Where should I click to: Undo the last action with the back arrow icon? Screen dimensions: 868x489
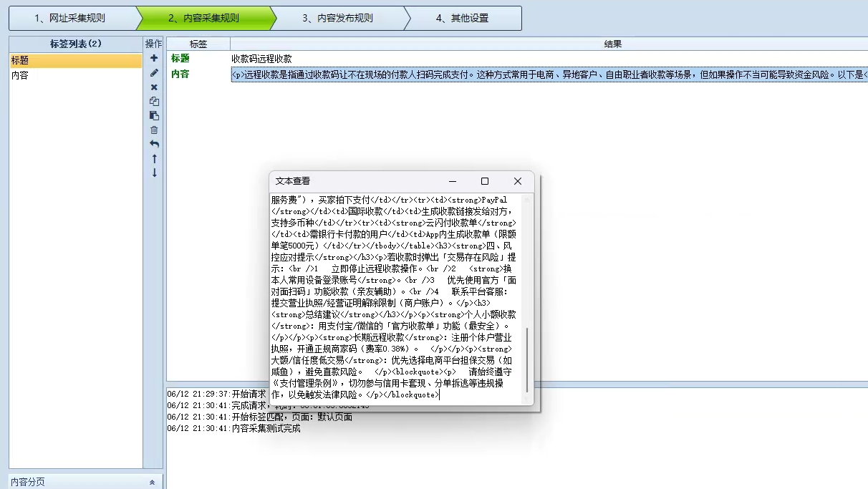pos(154,144)
